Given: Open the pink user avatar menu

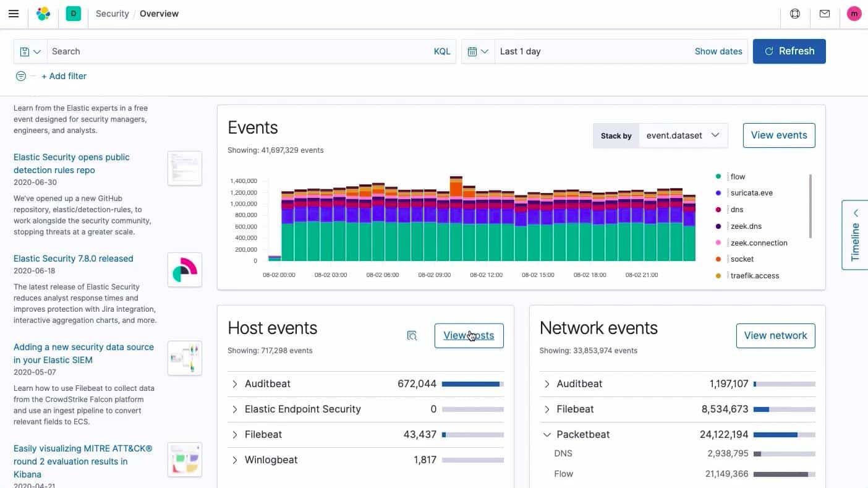Looking at the screenshot, I should coord(854,14).
